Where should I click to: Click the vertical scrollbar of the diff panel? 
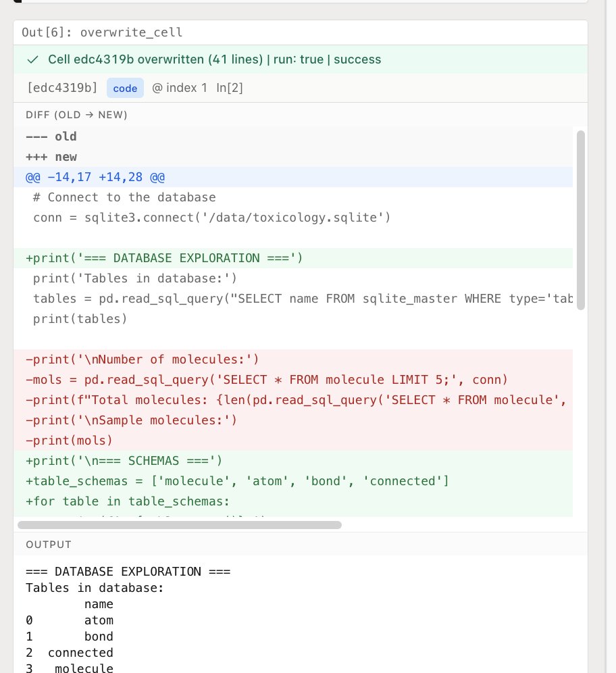(x=581, y=220)
